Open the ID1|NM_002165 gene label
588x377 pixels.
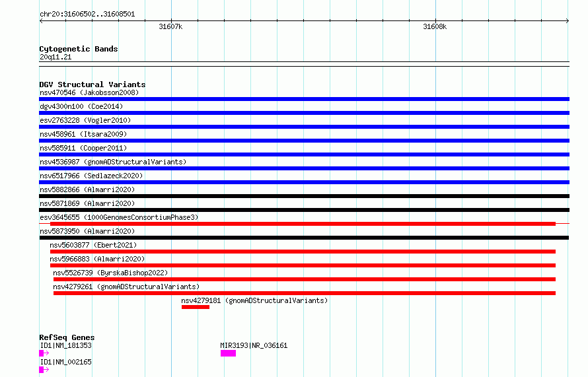pos(65,362)
